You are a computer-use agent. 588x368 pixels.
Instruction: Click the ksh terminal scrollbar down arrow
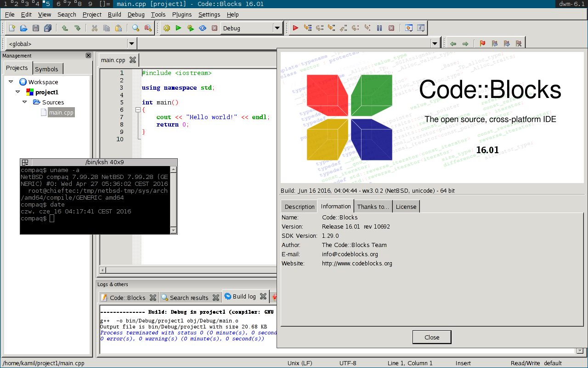(x=174, y=230)
